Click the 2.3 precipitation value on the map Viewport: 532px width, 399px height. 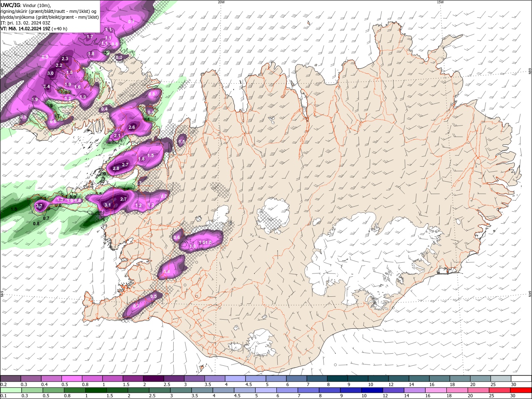[x=65, y=59]
